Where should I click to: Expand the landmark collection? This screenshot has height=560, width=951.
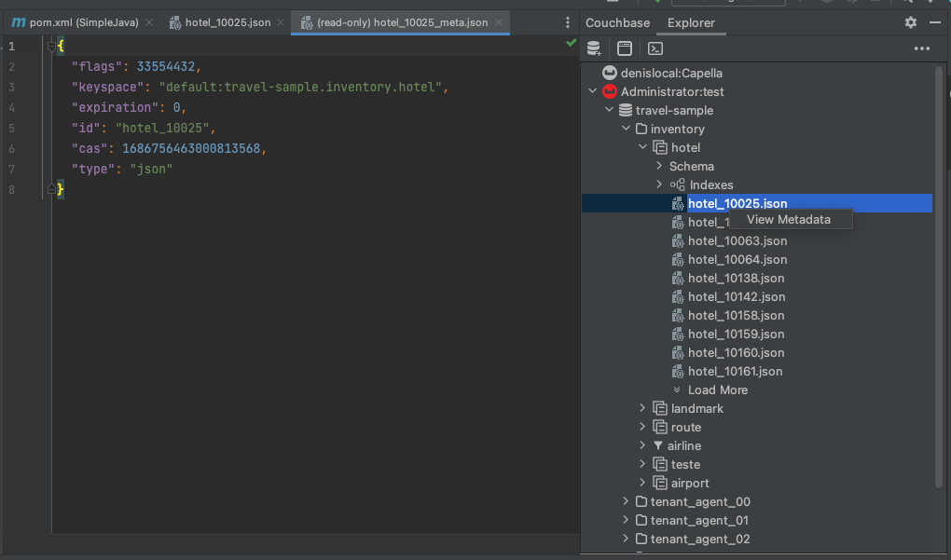(642, 408)
